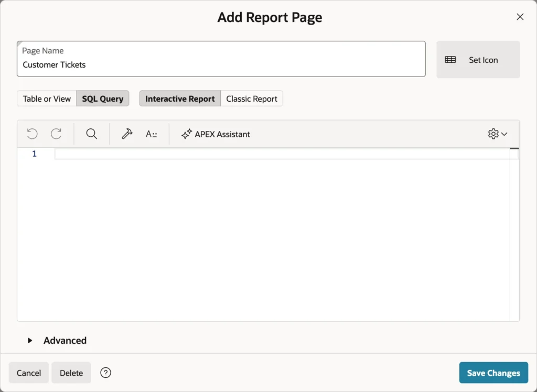The image size is (537, 392).
Task: Click Save Changes button
Action: pos(493,373)
